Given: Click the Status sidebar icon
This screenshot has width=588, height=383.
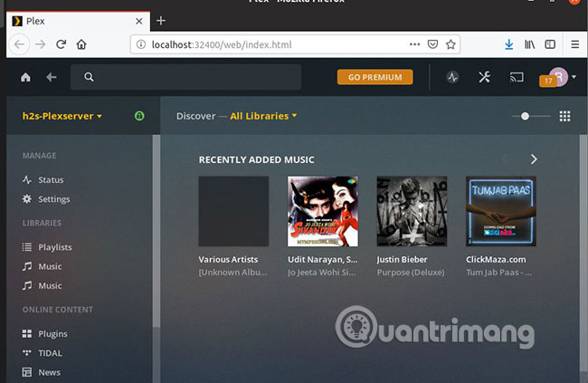Looking at the screenshot, I should point(27,180).
